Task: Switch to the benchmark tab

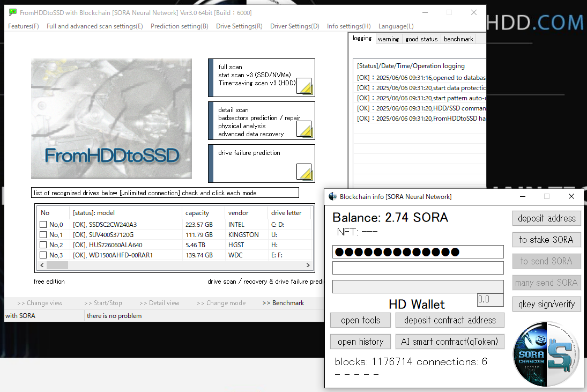Action: [x=458, y=39]
